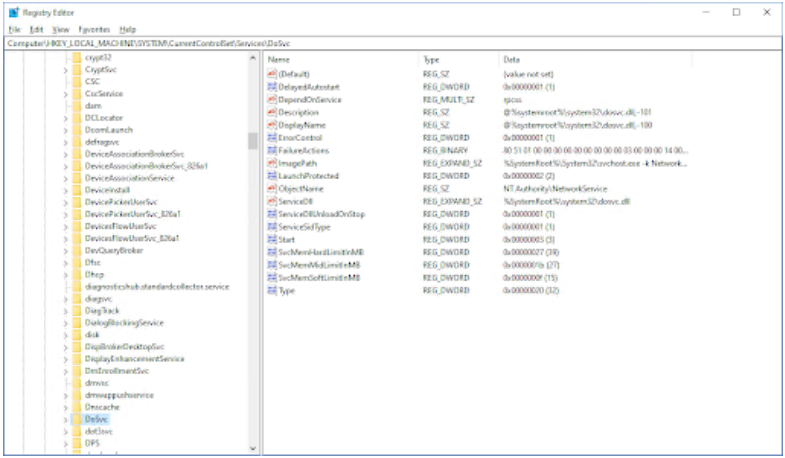Expand the DiagTrack key
The height and width of the screenshot is (458, 785).
tap(65, 310)
